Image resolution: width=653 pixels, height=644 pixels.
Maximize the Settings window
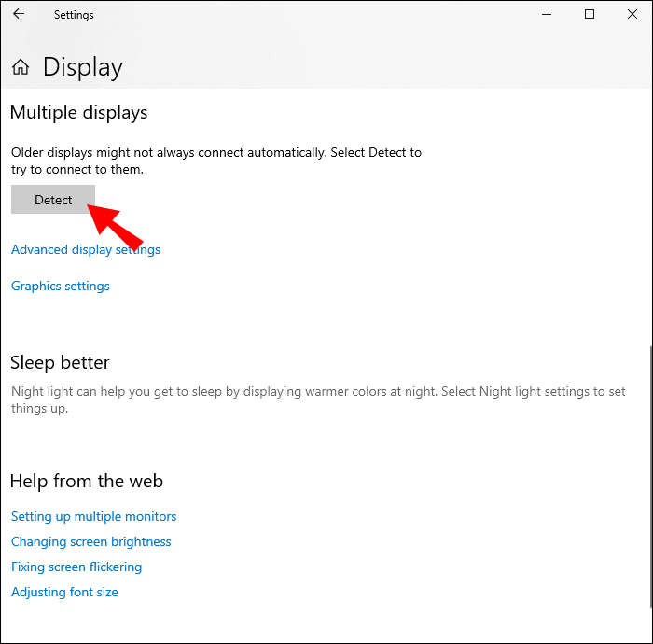590,14
